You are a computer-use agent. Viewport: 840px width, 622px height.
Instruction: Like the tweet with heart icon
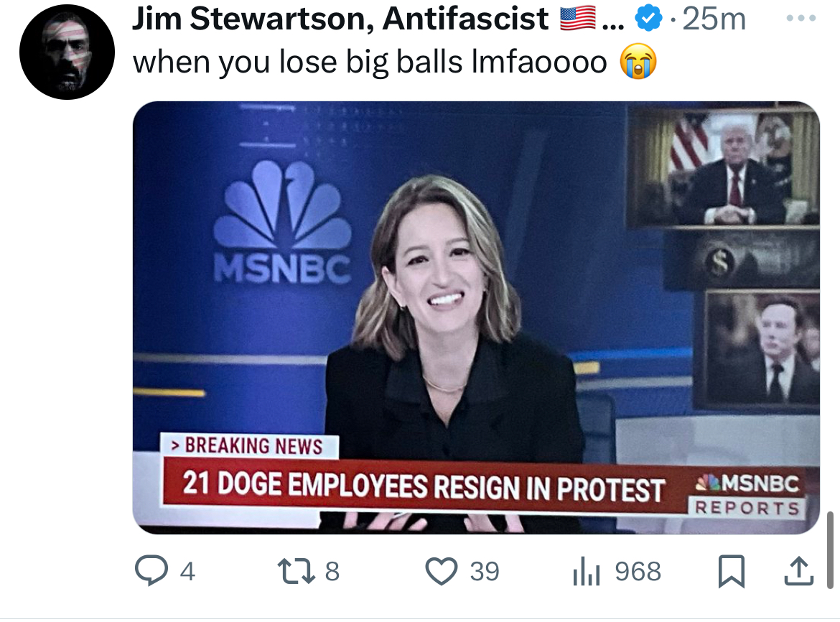pos(442,571)
